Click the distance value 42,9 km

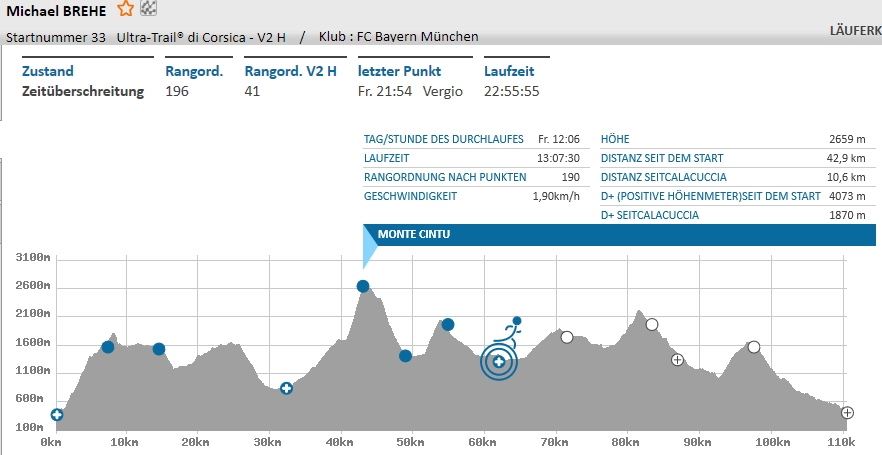(846, 158)
